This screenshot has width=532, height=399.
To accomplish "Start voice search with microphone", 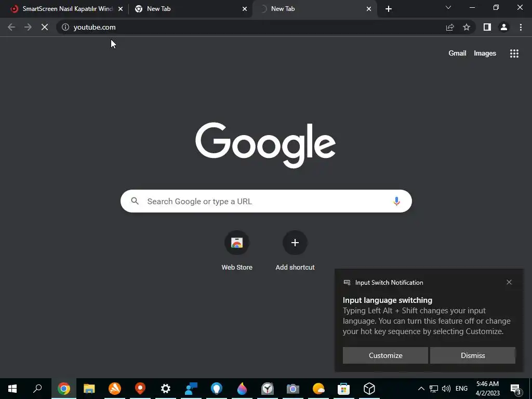I will [396, 201].
